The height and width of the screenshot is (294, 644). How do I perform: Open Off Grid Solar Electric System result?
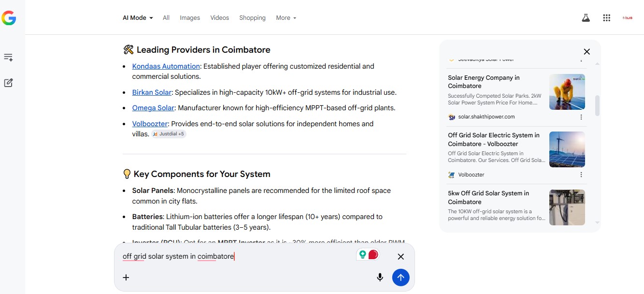(494, 139)
